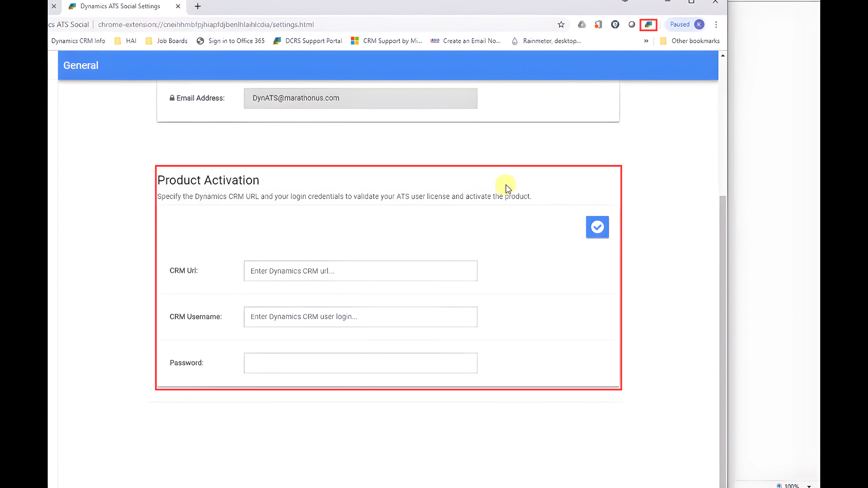
Task: Click the vertical scrollbar thumb
Action: [x=723, y=341]
